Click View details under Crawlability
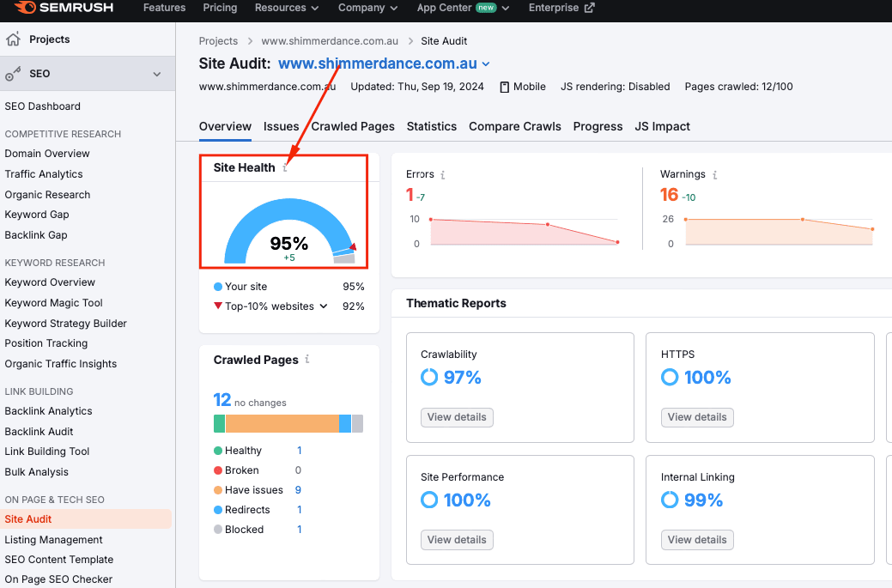 point(457,417)
